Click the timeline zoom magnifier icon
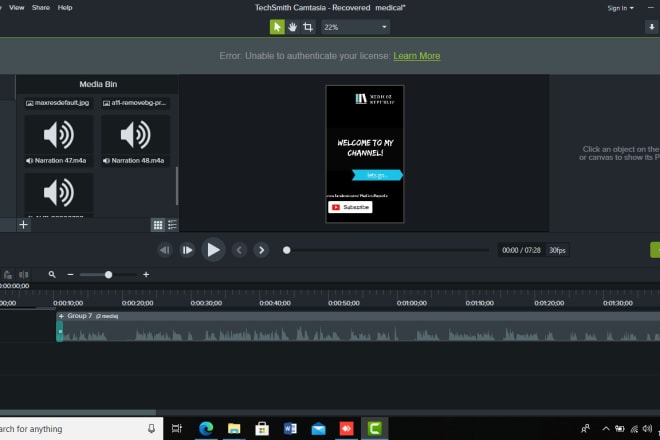Screen dimensions: 660x440 [x=52, y=275]
